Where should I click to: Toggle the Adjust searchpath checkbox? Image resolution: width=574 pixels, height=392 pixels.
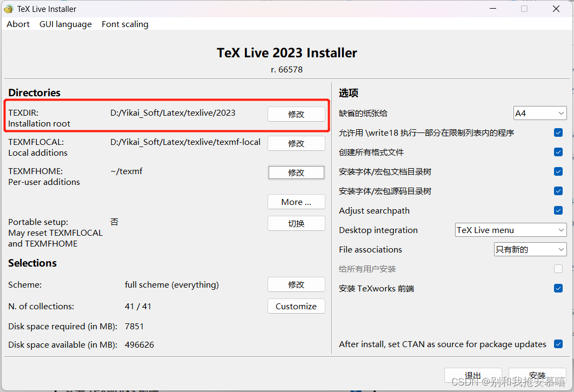pos(558,210)
